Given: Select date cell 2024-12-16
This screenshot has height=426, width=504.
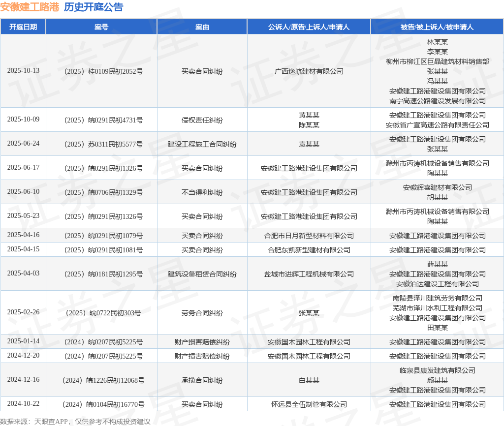Looking at the screenshot, I should click(24, 379).
